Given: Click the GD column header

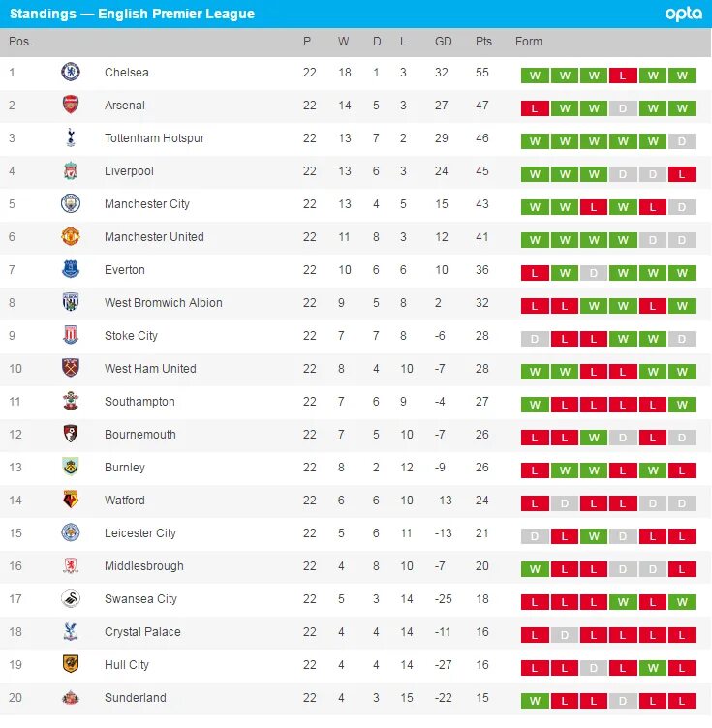Looking at the screenshot, I should click(x=443, y=42).
